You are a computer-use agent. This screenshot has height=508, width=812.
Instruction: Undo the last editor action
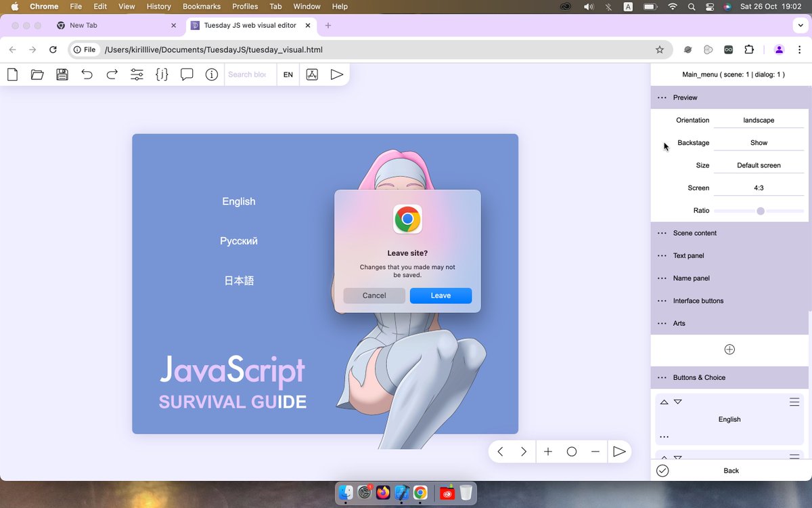point(87,75)
